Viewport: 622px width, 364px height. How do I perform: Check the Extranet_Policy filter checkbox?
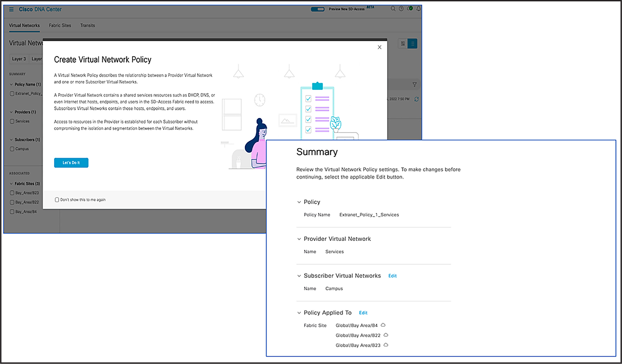12,94
